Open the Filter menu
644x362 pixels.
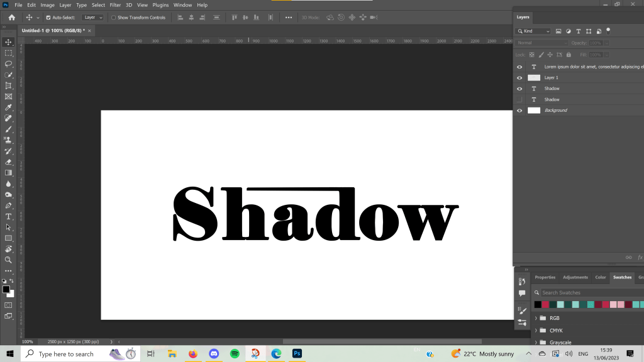coord(115,5)
